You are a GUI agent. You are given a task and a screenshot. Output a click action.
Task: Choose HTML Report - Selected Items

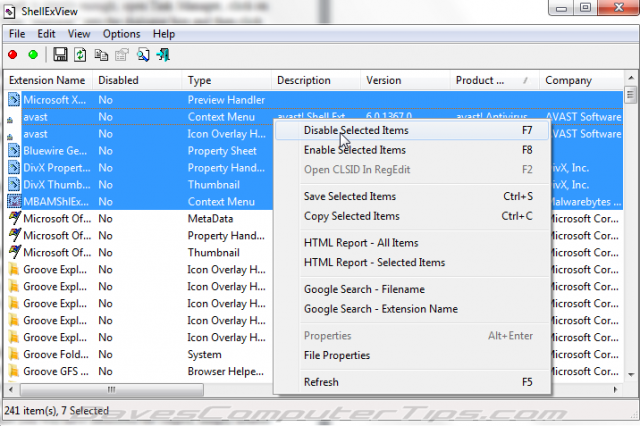[411, 263]
